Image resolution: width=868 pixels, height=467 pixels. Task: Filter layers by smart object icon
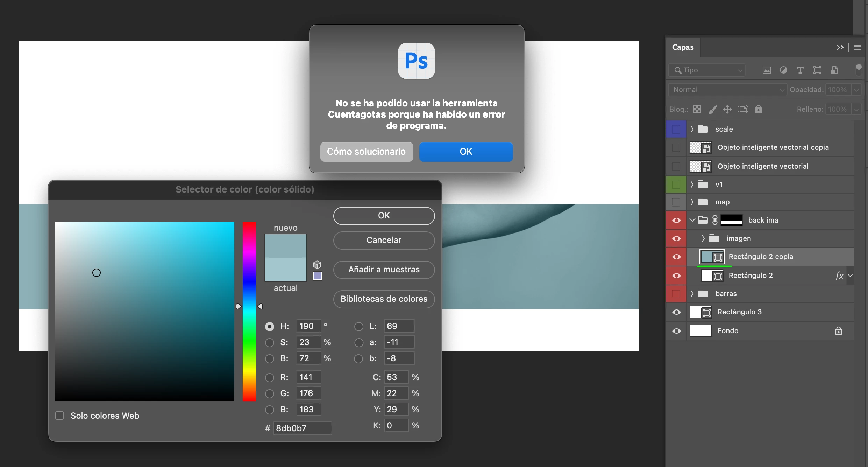[x=834, y=70]
